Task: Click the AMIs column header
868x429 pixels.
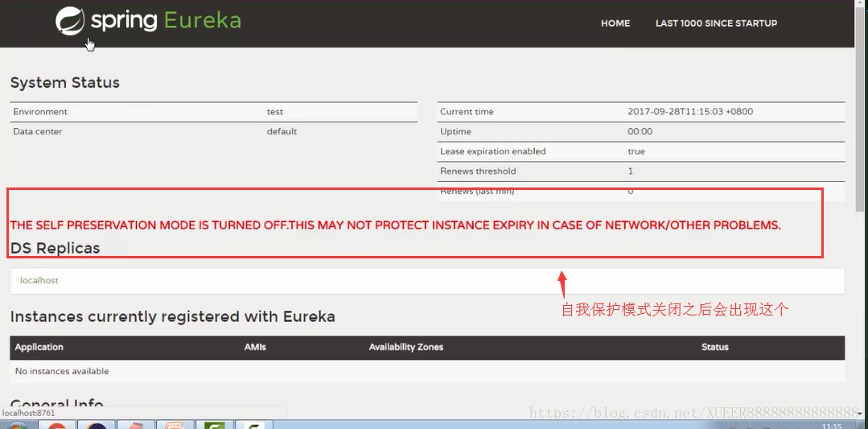Action: click(255, 347)
